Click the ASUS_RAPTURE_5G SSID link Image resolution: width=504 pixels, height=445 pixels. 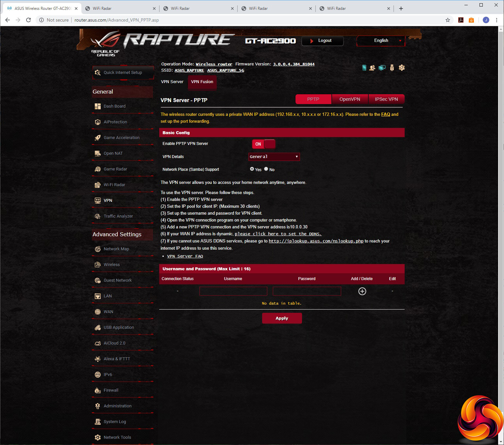click(x=226, y=70)
